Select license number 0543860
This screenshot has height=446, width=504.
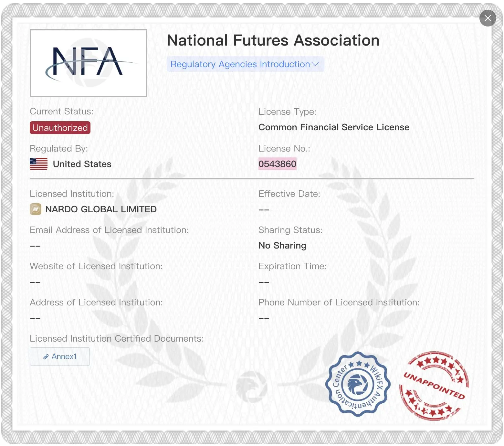pyautogui.click(x=277, y=164)
